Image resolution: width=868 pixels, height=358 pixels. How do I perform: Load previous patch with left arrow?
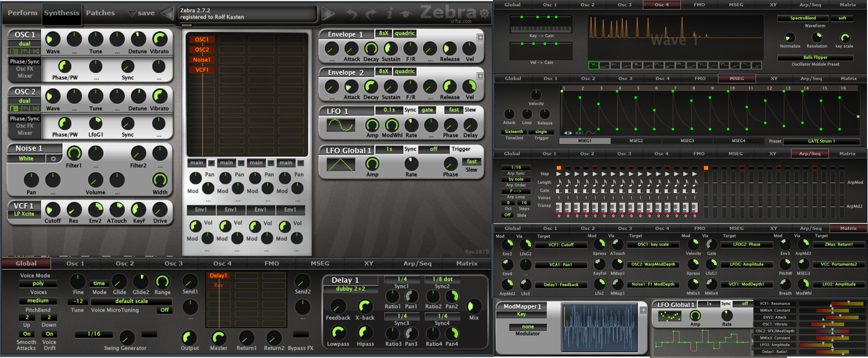pos(167,13)
